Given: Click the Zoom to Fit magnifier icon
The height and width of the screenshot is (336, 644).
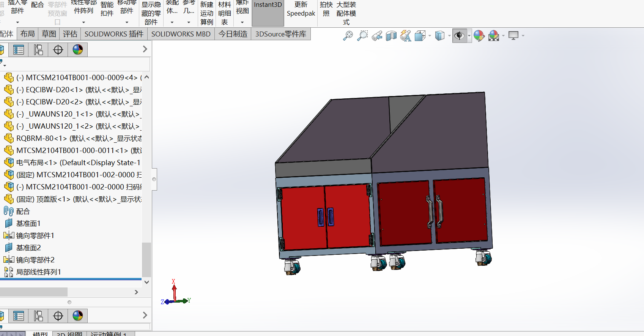Looking at the screenshot, I should click(348, 36).
